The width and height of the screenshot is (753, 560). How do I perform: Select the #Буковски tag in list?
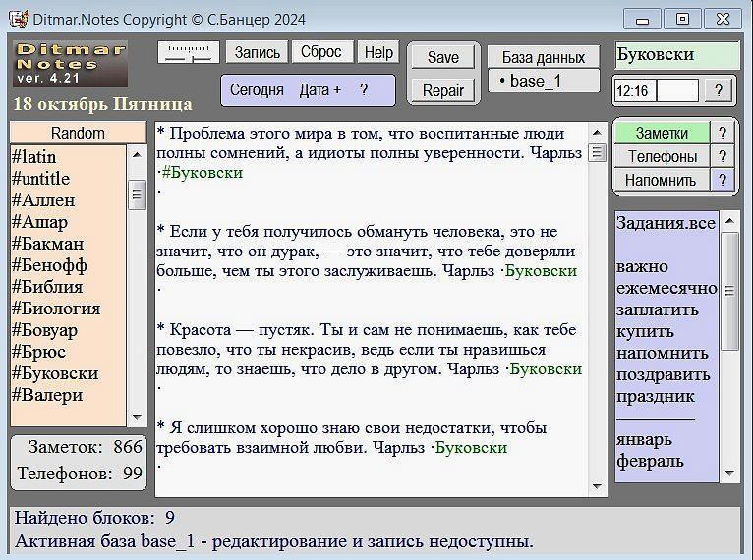55,373
